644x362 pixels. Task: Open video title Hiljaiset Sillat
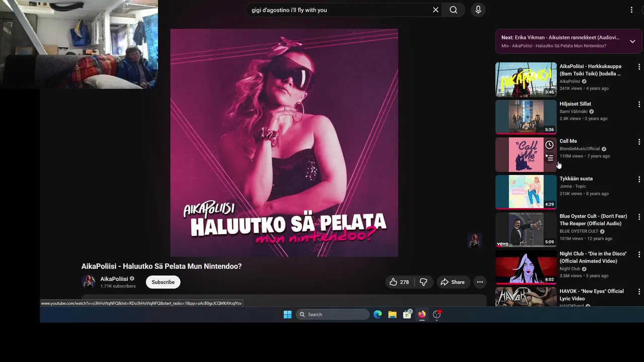click(575, 104)
